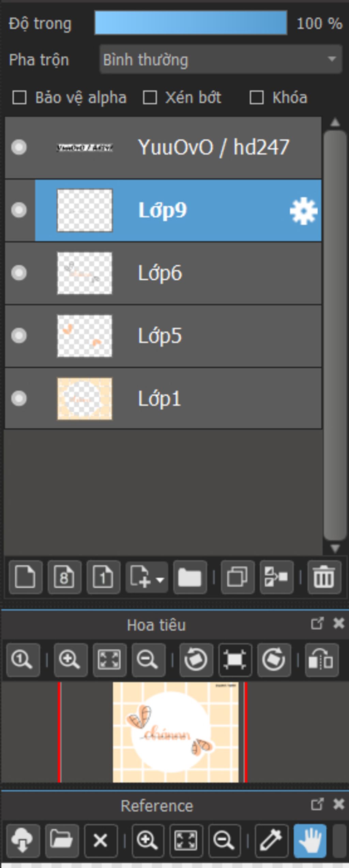Image resolution: width=349 pixels, height=868 pixels.
Task: Add a new 1-bit layer
Action: click(103, 577)
